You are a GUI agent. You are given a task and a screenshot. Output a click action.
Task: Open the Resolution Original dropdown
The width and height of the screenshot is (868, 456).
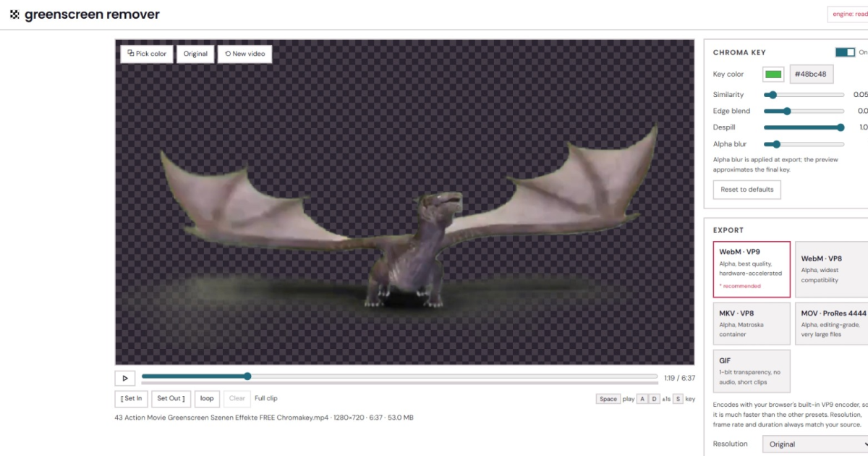click(815, 444)
